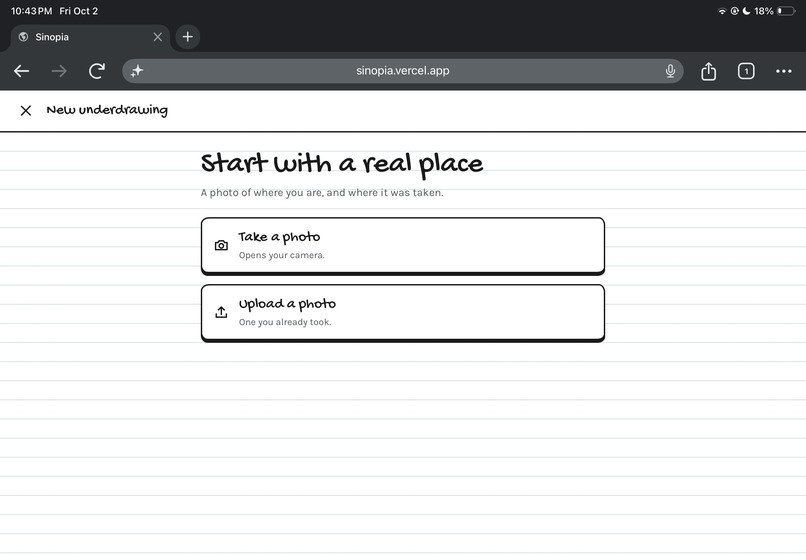Image resolution: width=806 pixels, height=560 pixels.
Task: Tap the Wi-Fi status icon
Action: coord(722,11)
